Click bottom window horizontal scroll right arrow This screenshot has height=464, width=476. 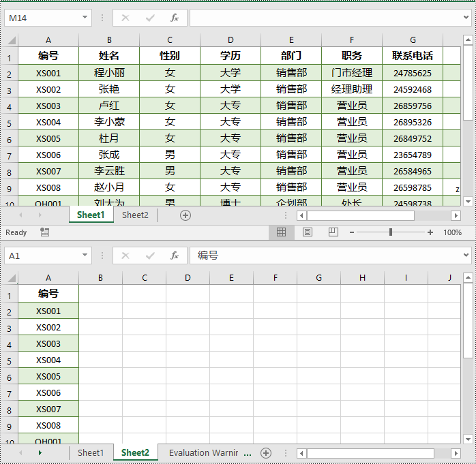456,453
